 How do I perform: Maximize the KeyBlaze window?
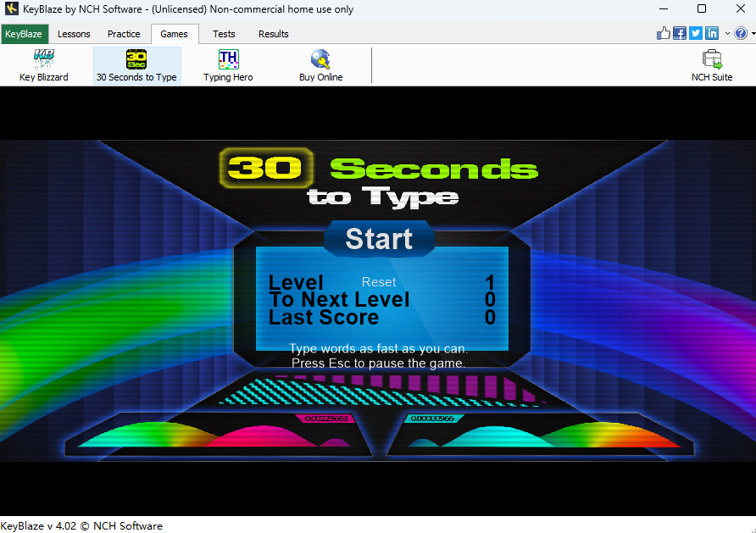click(x=702, y=8)
